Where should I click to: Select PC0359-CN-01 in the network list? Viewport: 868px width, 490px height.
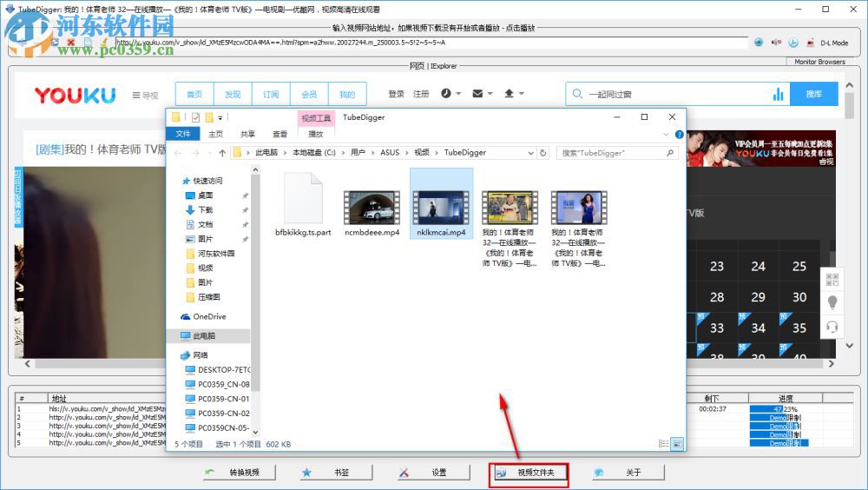(x=223, y=399)
